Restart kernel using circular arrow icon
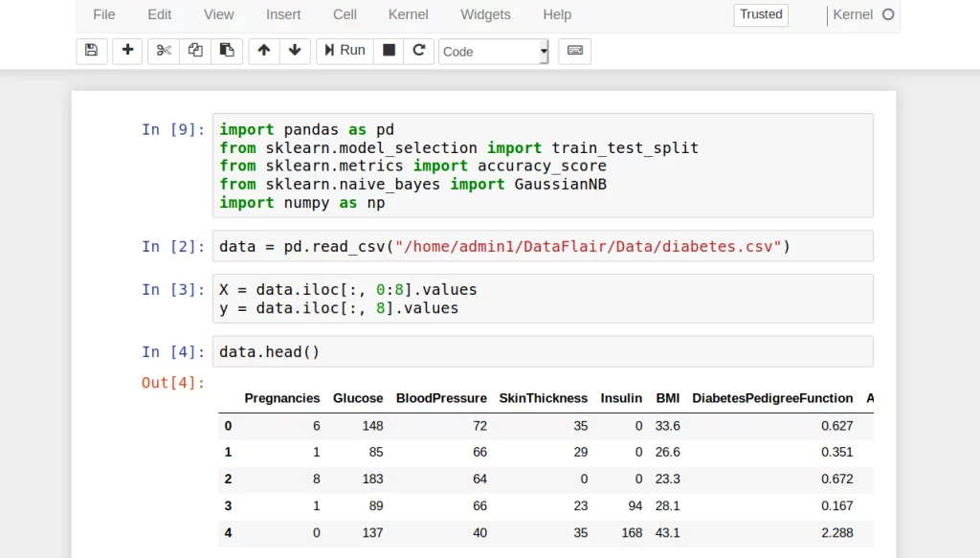980x558 pixels. [x=418, y=51]
